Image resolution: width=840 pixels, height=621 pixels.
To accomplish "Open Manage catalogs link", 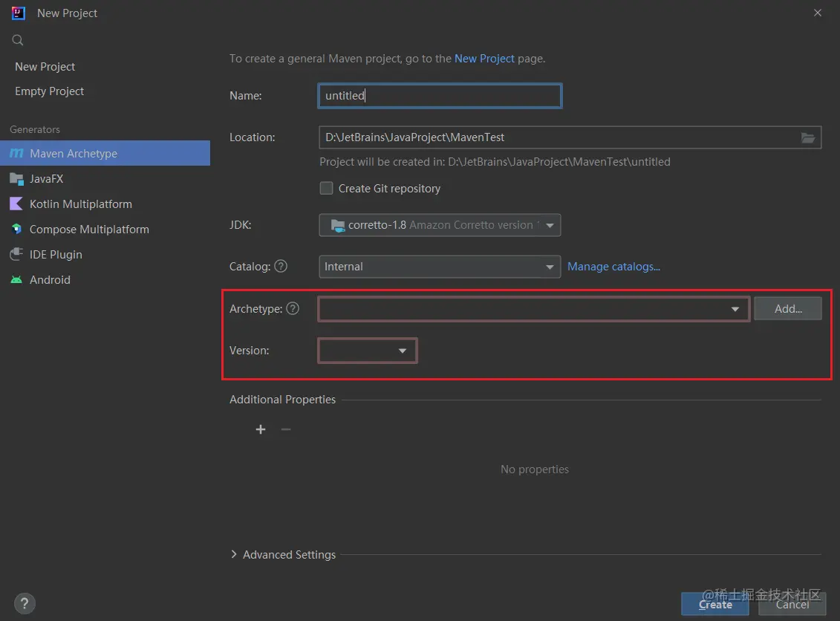I will tap(613, 266).
